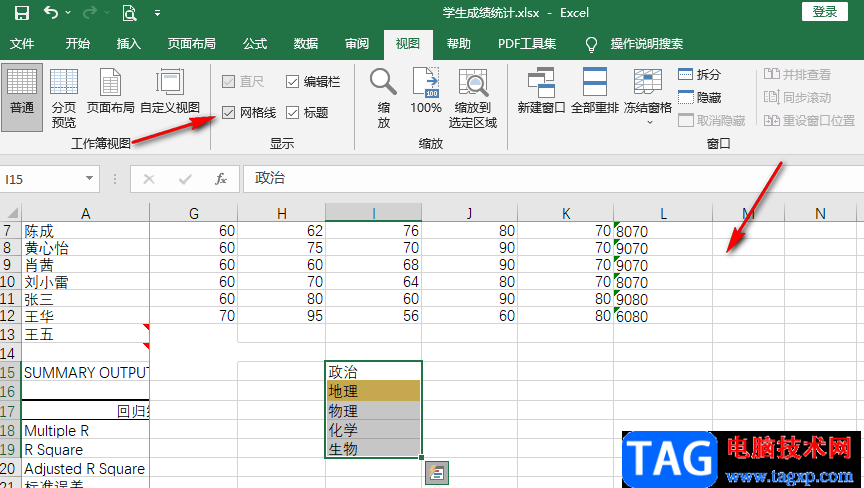The height and width of the screenshot is (488, 864).
Task: Select the cell containing 地理
Action: pyautogui.click(x=374, y=391)
